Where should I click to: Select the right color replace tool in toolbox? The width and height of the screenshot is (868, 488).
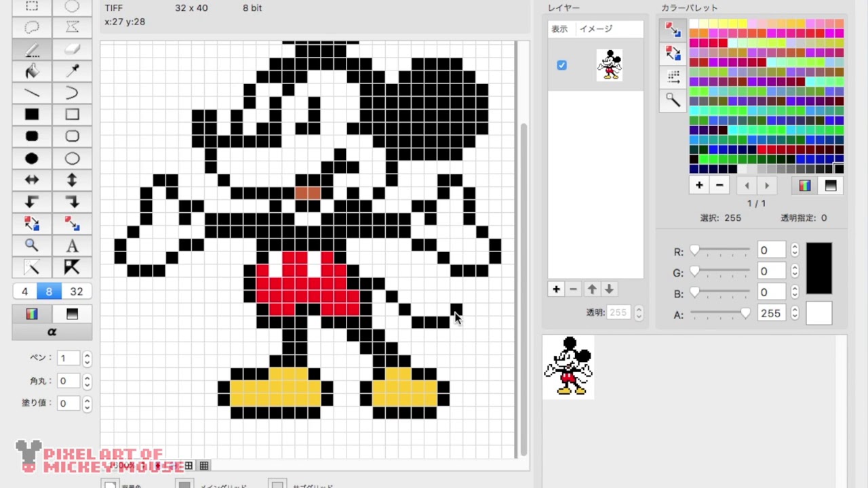tap(72, 224)
